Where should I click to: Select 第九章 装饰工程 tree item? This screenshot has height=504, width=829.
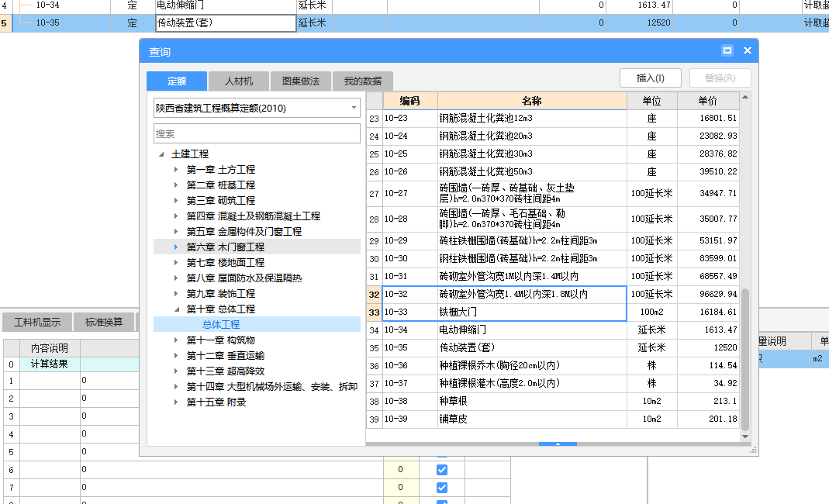[220, 294]
